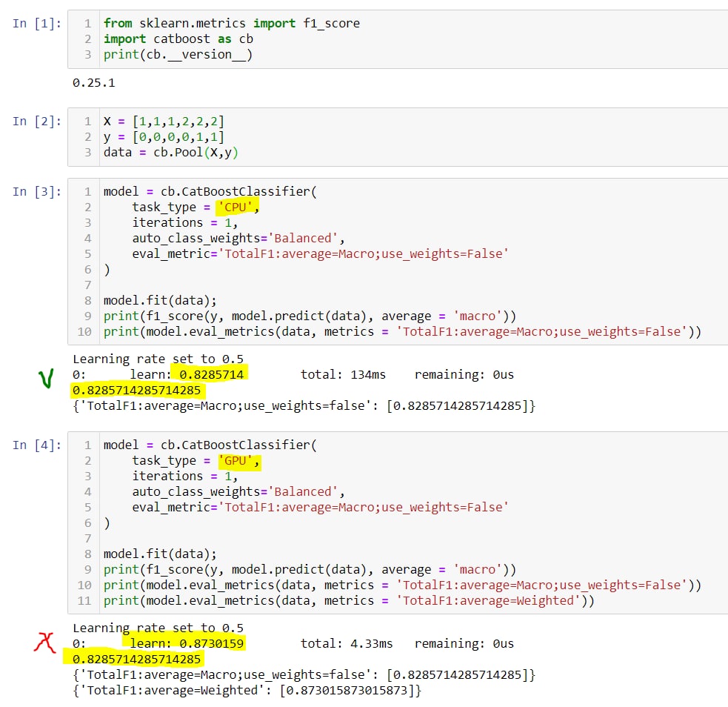Select the 0.25.1 version output

coord(94,83)
